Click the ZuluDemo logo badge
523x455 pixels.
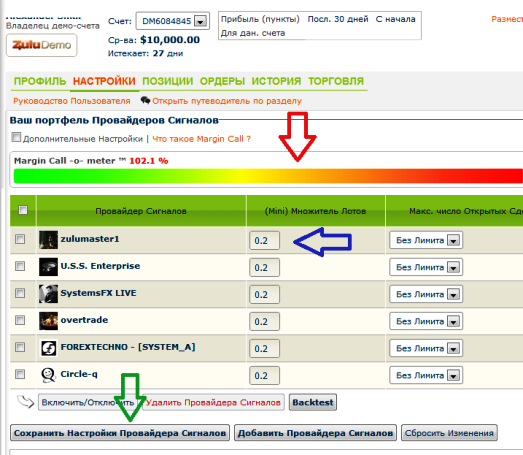[41, 45]
